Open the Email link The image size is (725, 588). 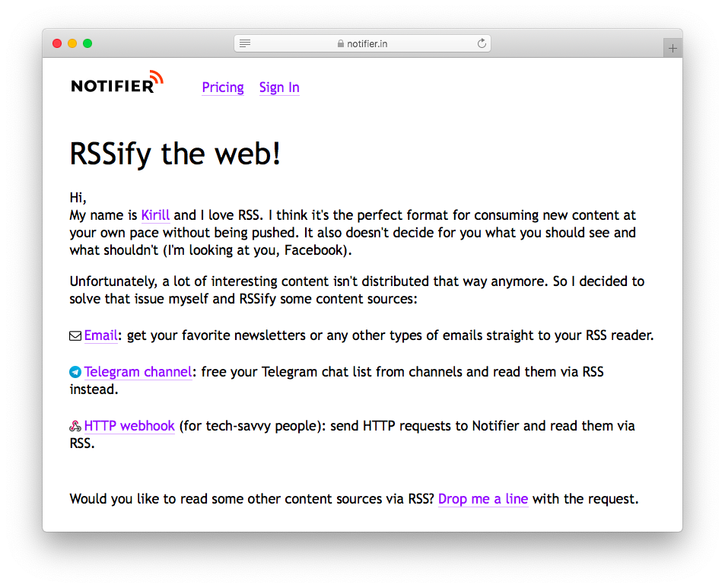tap(100, 335)
